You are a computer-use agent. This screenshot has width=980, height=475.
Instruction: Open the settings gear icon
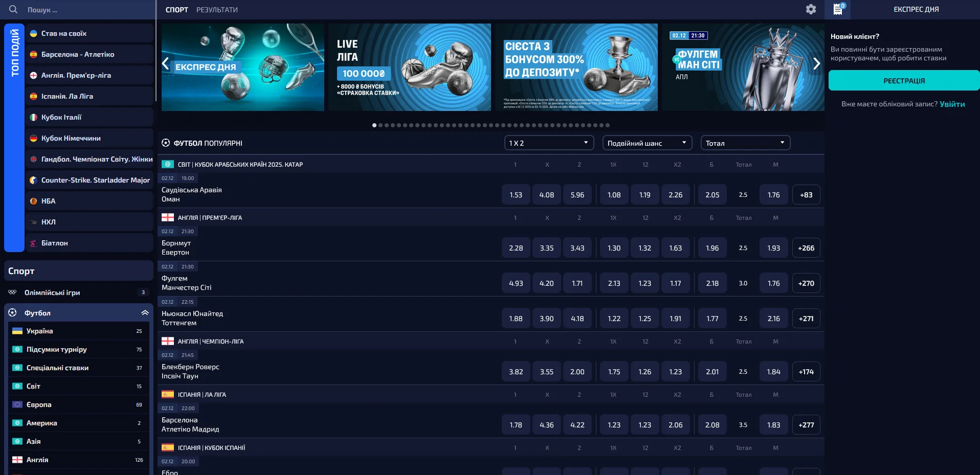point(811,9)
